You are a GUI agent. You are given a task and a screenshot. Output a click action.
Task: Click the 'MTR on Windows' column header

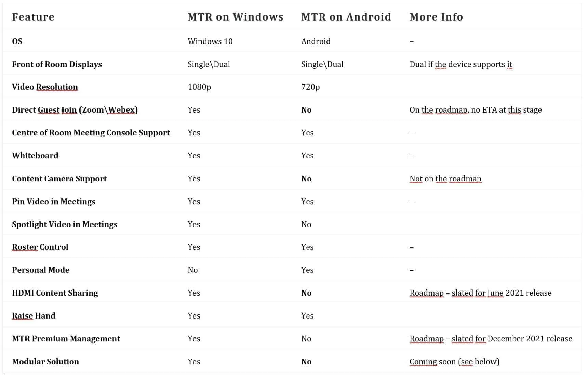click(236, 17)
